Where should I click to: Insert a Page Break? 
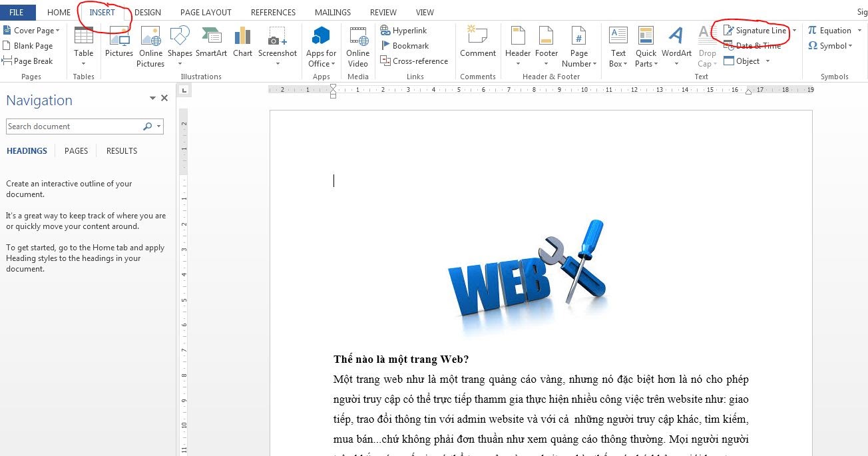pyautogui.click(x=28, y=61)
